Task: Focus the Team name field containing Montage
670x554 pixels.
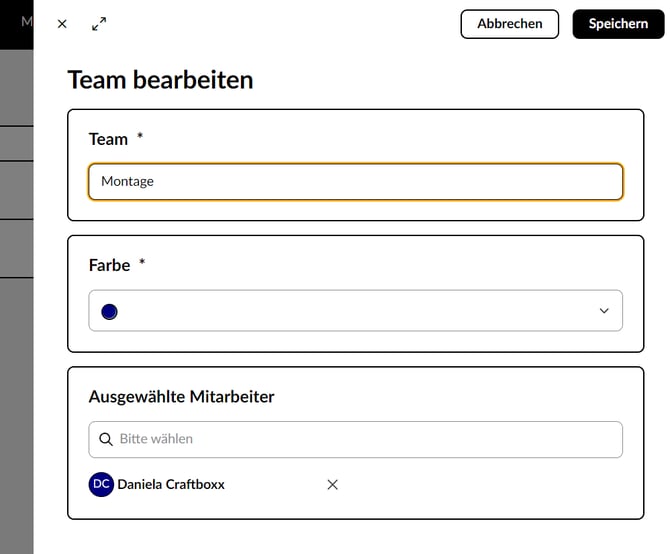Action: pyautogui.click(x=356, y=182)
